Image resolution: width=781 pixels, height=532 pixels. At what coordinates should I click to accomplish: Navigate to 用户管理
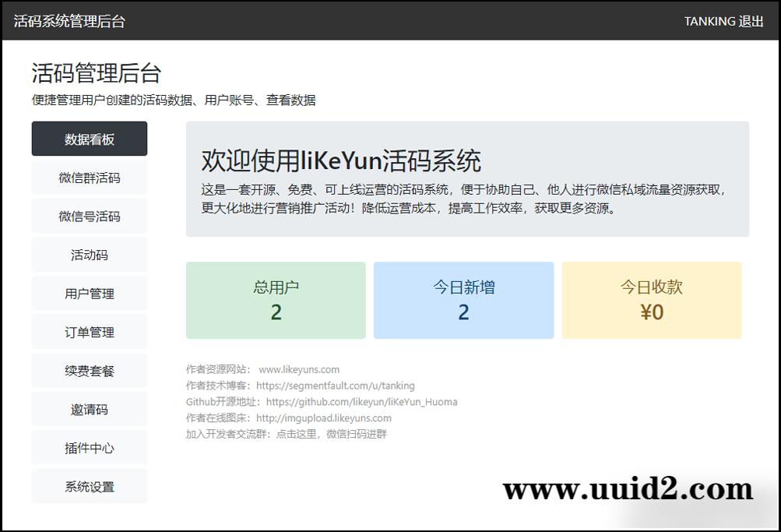click(x=90, y=294)
